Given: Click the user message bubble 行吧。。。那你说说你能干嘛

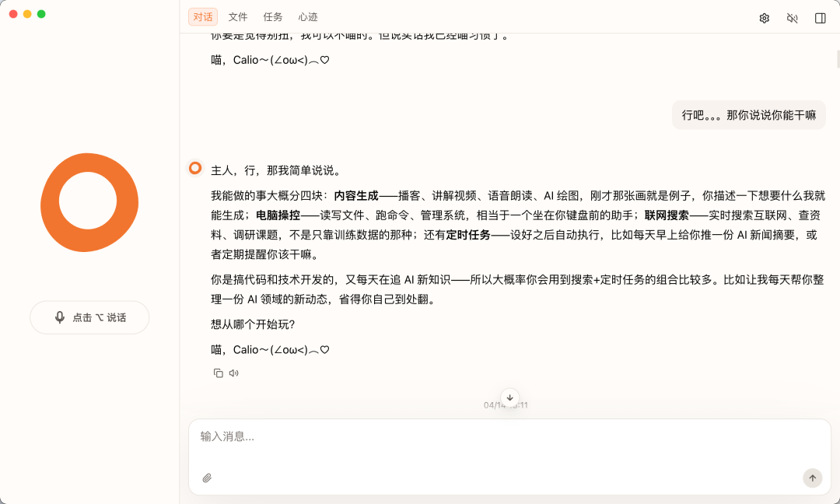Looking at the screenshot, I should click(x=749, y=115).
